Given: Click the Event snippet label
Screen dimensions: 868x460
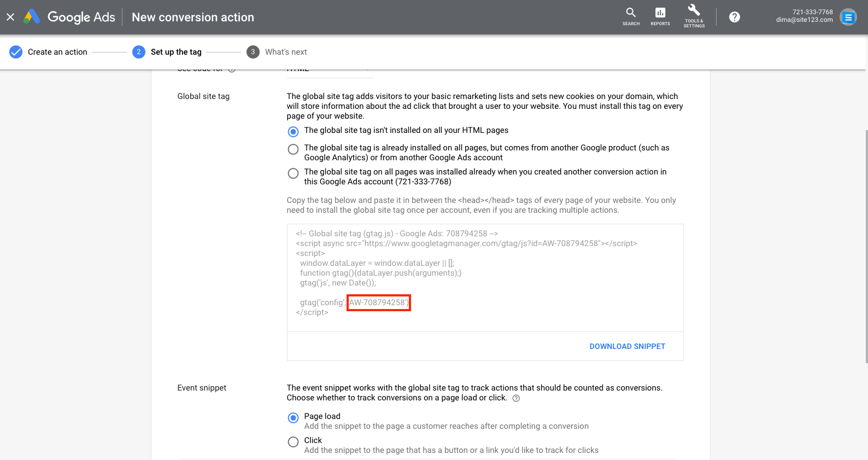Looking at the screenshot, I should (x=202, y=388).
